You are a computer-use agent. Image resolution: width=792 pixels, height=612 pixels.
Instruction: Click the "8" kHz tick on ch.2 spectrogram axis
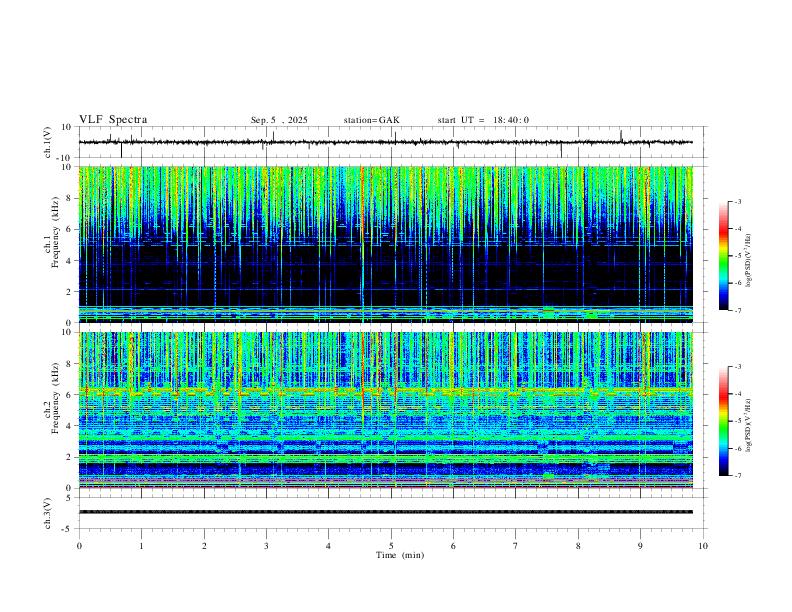tap(69, 364)
